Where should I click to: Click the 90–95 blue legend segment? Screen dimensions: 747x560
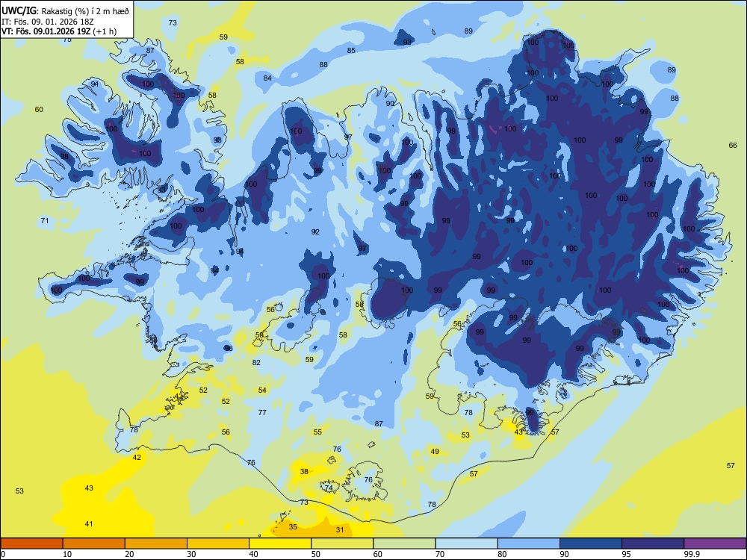pyautogui.click(x=591, y=544)
